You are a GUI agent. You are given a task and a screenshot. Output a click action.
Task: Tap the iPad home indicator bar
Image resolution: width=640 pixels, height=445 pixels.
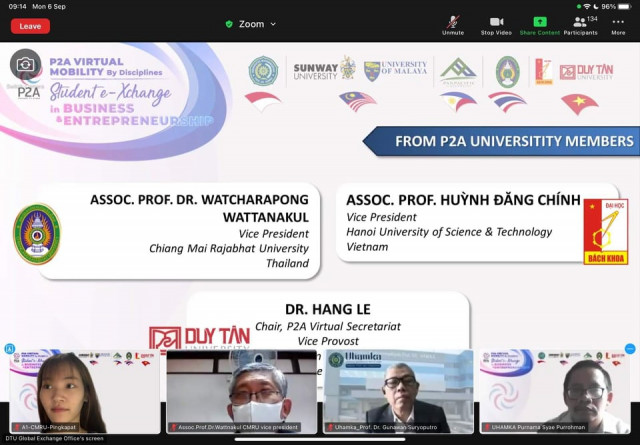(320, 440)
